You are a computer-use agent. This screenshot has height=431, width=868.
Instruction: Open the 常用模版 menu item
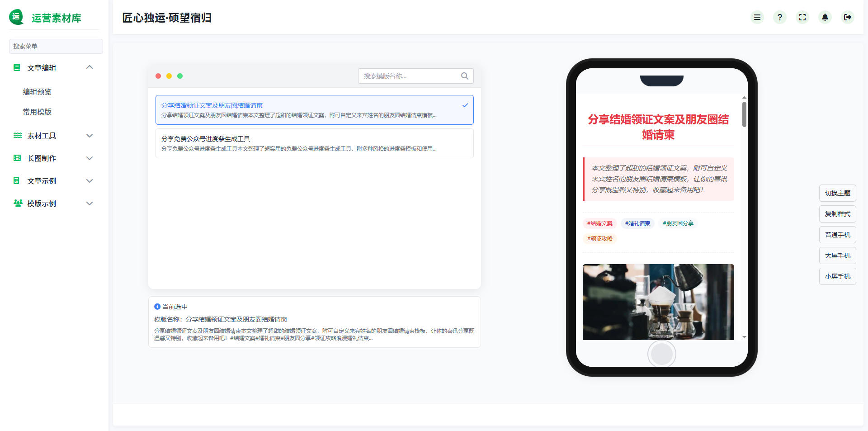tap(37, 112)
